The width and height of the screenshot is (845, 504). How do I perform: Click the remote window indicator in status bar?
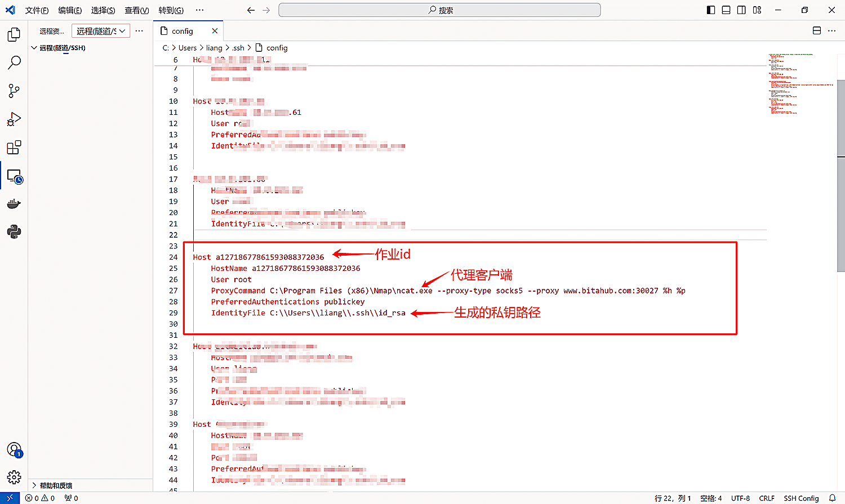(x=10, y=498)
